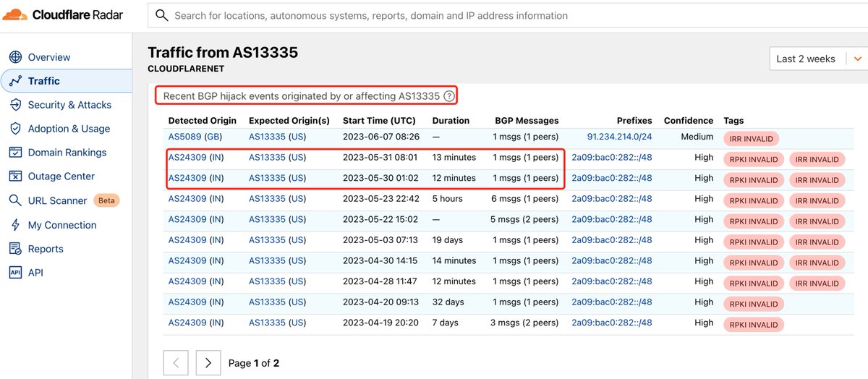This screenshot has height=379, width=868.
Task: Open Domain Rankings page
Action: (66, 153)
